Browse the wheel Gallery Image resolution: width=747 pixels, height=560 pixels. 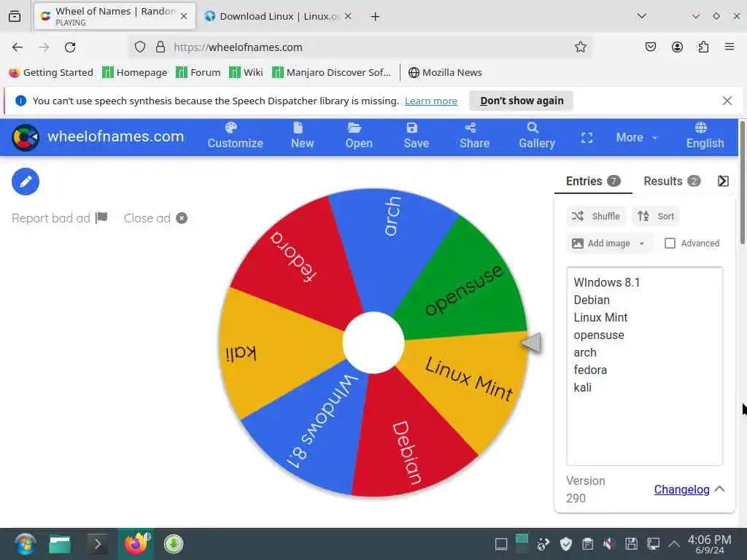click(x=536, y=136)
